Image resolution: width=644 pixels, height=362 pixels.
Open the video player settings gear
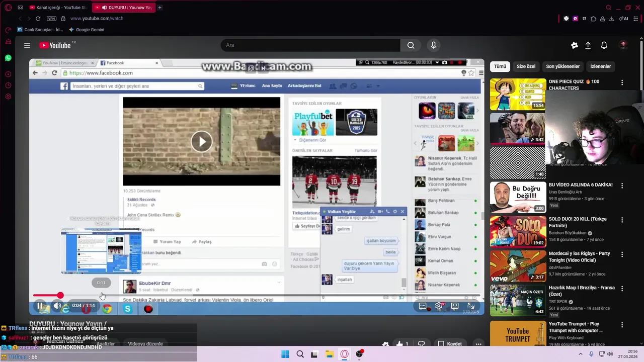(439, 306)
